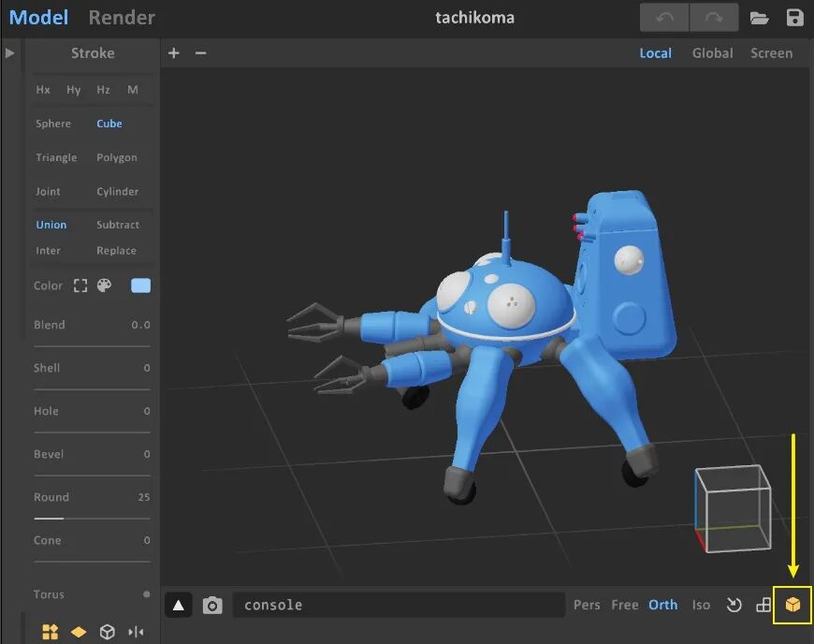Click the orange blocks icon at bottom
Viewport: 814px width, 644px height.
50,632
